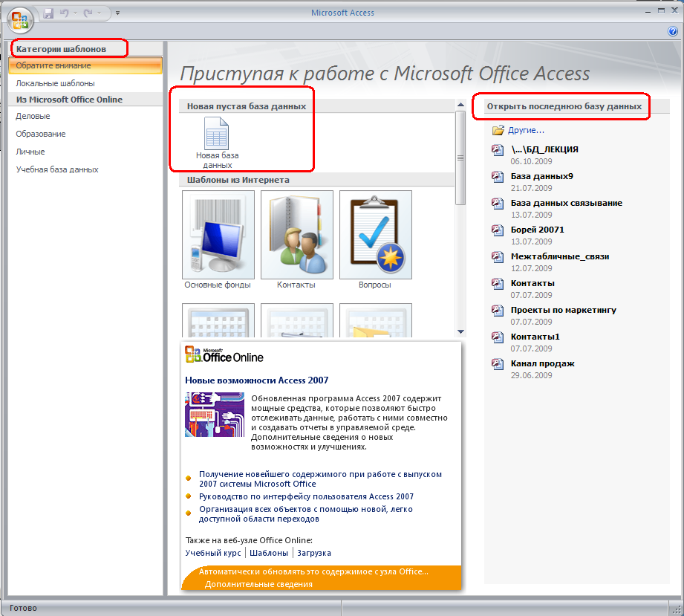684x616 pixels.
Task: Open the round Office Button menu
Action: 20,19
